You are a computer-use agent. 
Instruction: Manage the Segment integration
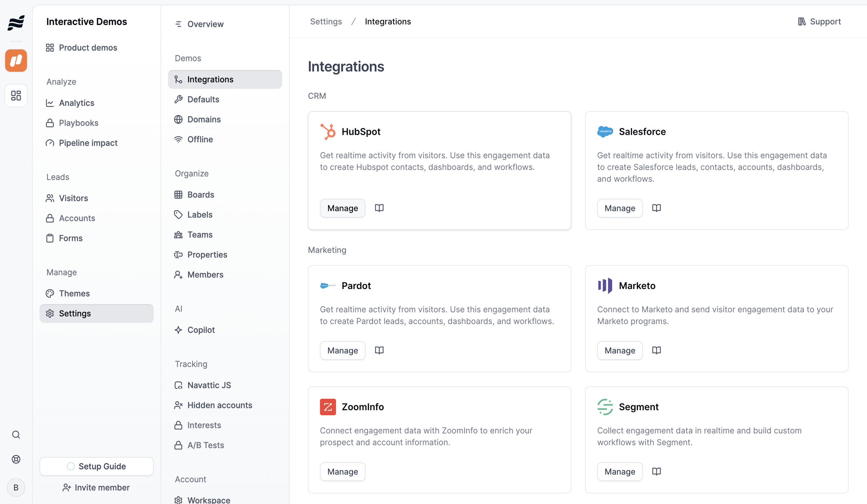tap(620, 471)
